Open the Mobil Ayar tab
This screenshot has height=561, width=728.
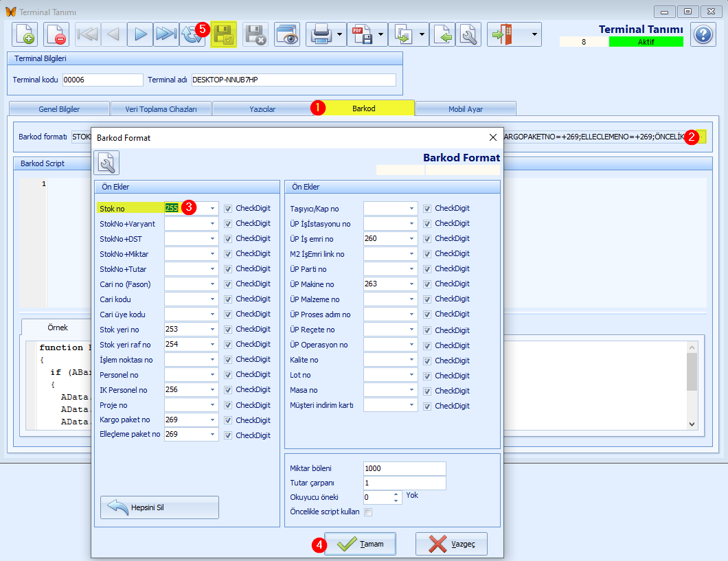pyautogui.click(x=466, y=109)
